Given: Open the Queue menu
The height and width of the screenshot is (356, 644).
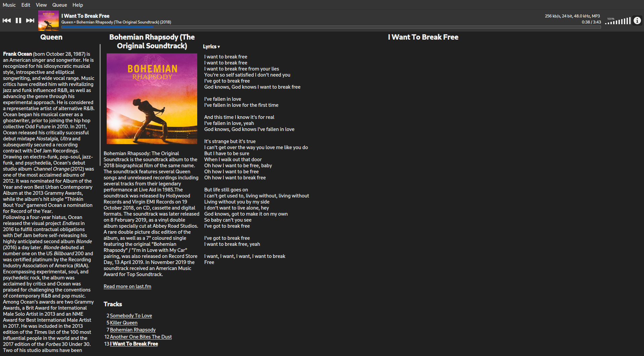Looking at the screenshot, I should click(x=59, y=5).
